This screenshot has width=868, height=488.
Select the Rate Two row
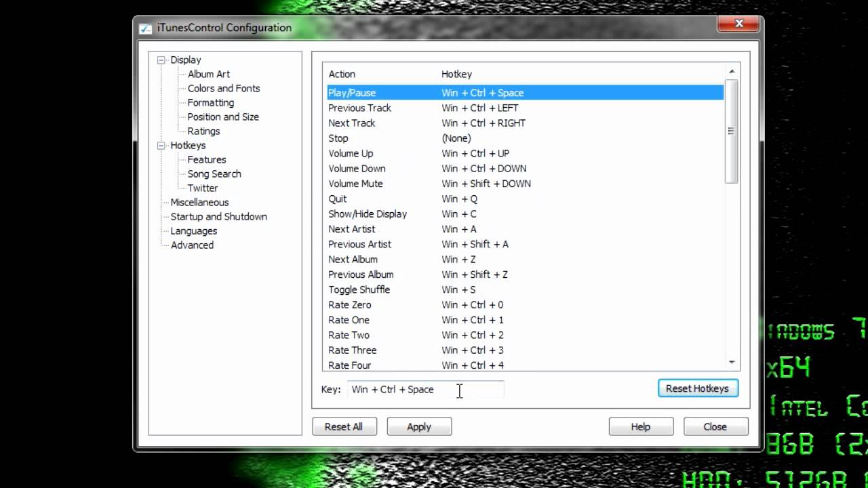526,335
